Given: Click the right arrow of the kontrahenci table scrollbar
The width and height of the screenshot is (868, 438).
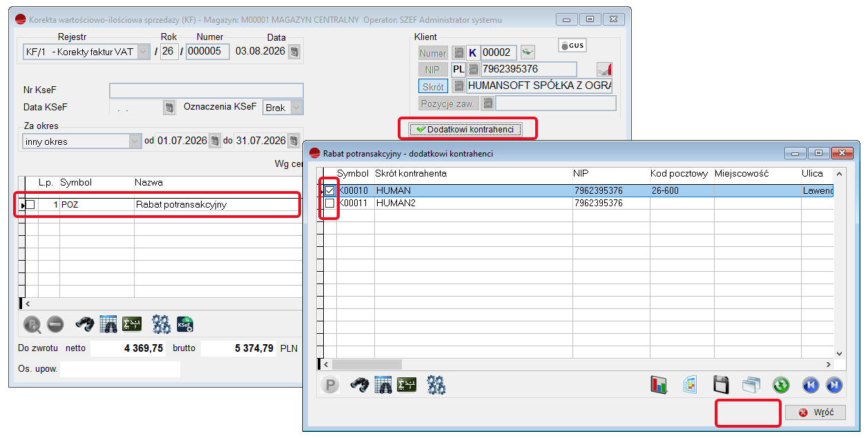Looking at the screenshot, I should pos(829,364).
